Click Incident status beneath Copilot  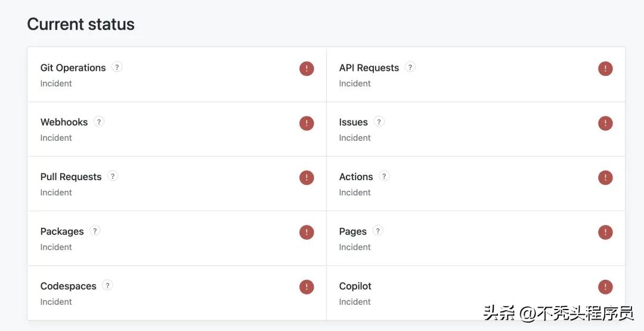click(355, 302)
